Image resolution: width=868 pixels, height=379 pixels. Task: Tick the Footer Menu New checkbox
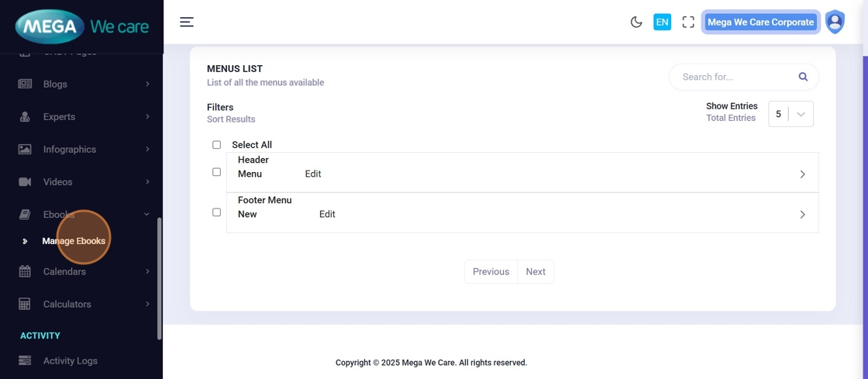(x=217, y=212)
